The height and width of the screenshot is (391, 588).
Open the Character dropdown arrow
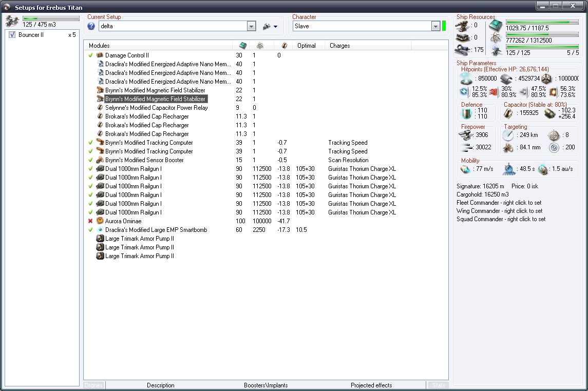435,26
